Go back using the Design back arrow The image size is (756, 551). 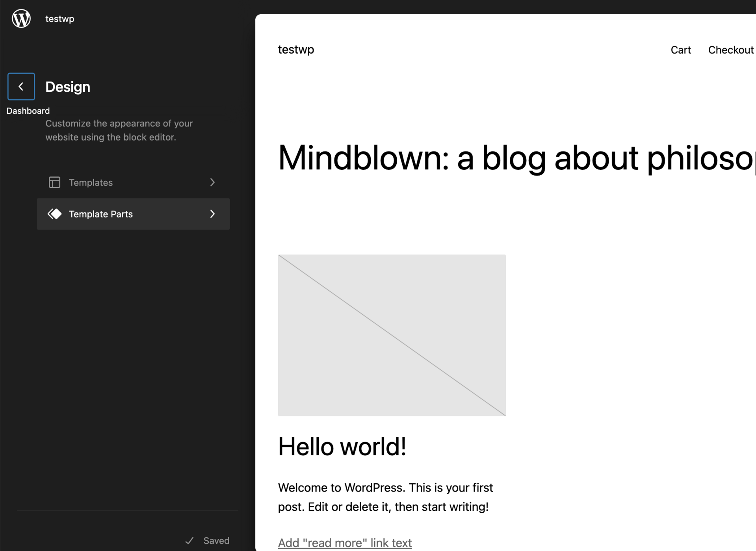pyautogui.click(x=21, y=86)
